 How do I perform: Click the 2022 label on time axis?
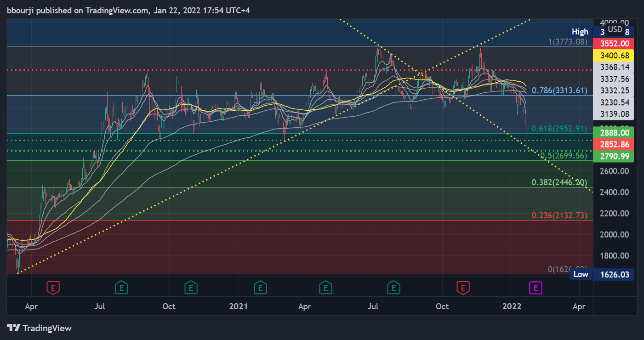513,306
